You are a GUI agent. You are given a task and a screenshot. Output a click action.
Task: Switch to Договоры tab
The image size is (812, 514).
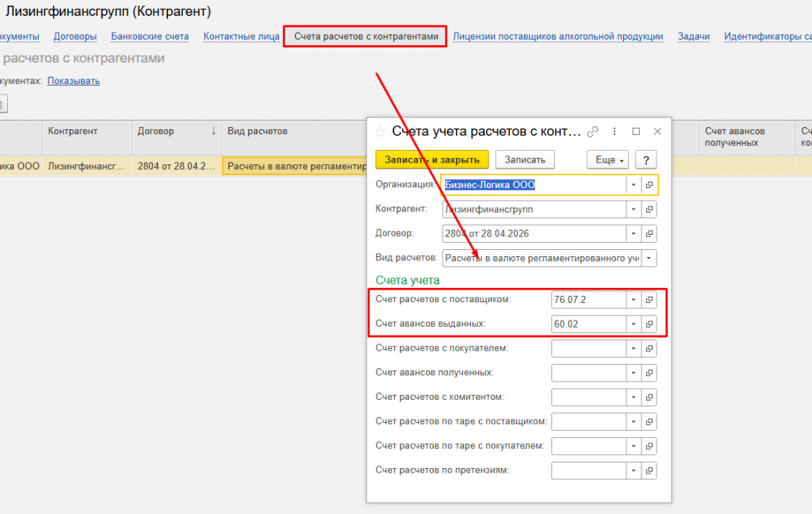pyautogui.click(x=75, y=36)
